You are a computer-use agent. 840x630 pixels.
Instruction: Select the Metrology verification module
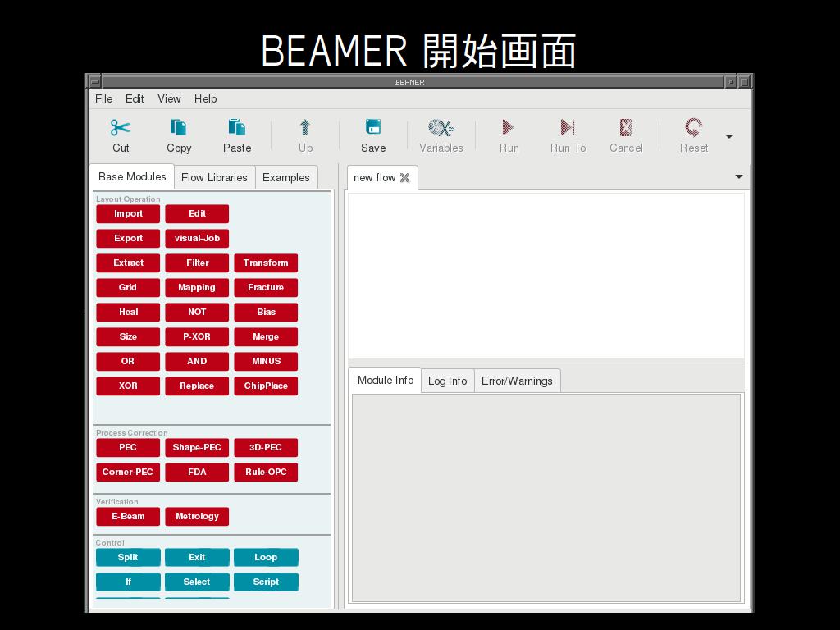tap(197, 517)
